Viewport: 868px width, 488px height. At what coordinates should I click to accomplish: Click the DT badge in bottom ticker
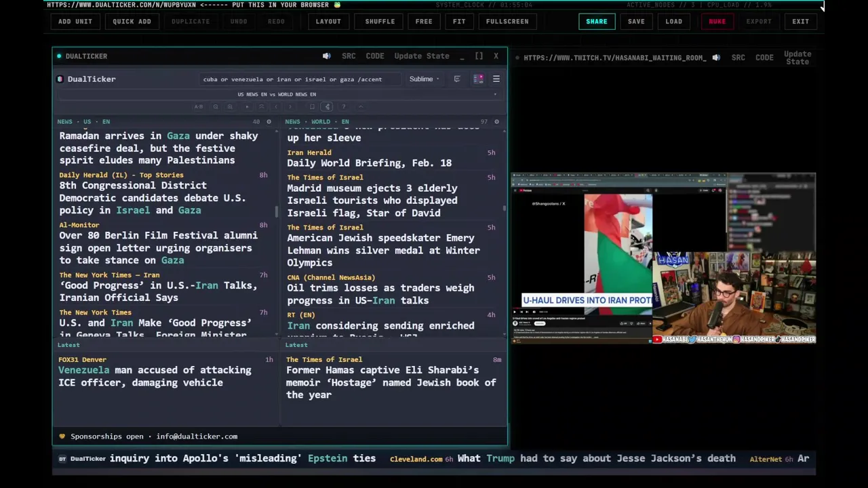[x=62, y=459]
